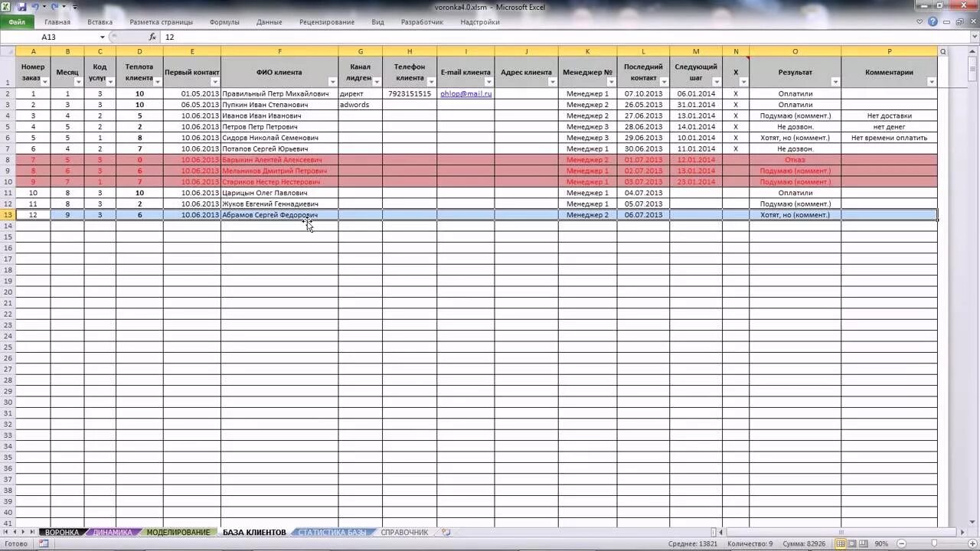Click the Сумма: 82926 status bar entry
The image size is (980, 551).
pos(803,543)
